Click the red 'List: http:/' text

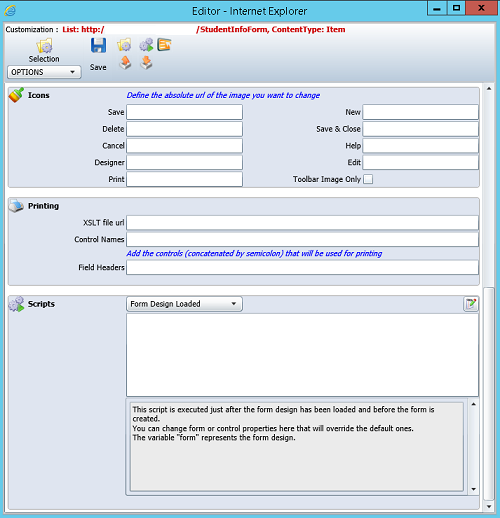click(x=83, y=29)
